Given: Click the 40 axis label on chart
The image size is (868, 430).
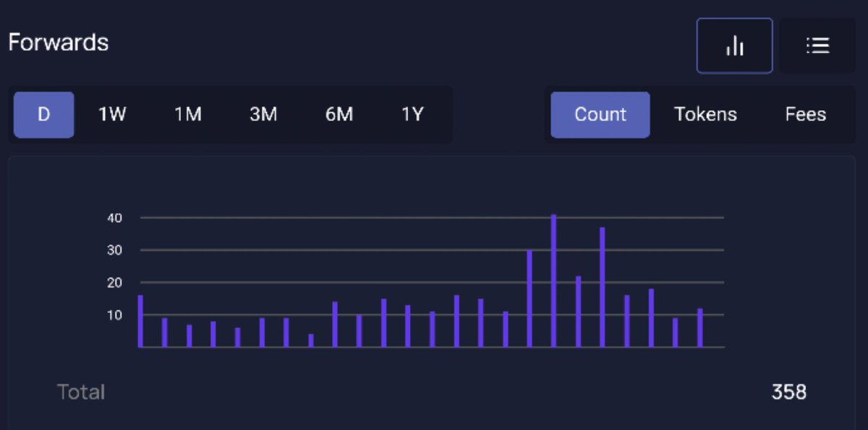Looking at the screenshot, I should (116, 218).
